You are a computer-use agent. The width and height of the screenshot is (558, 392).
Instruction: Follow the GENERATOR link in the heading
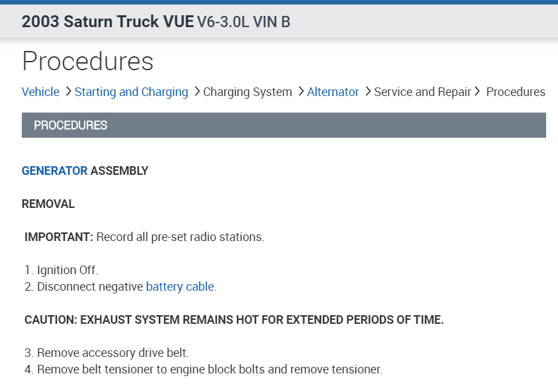pyautogui.click(x=54, y=171)
